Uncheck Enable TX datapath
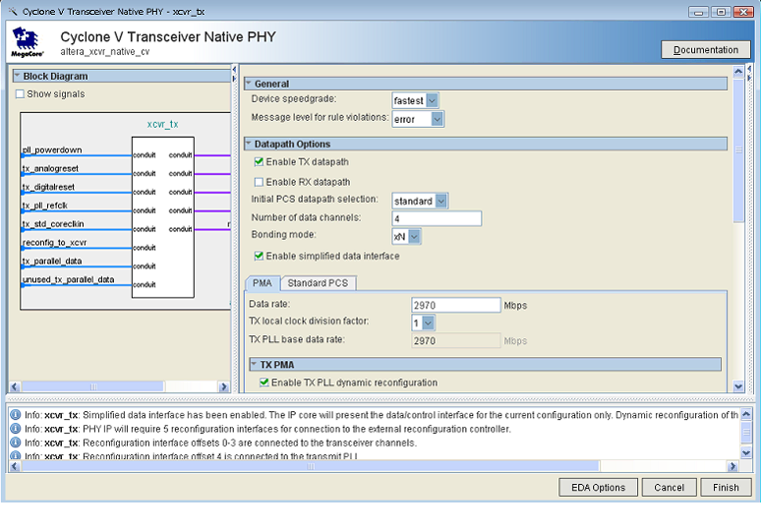The width and height of the screenshot is (761, 532). pos(259,161)
